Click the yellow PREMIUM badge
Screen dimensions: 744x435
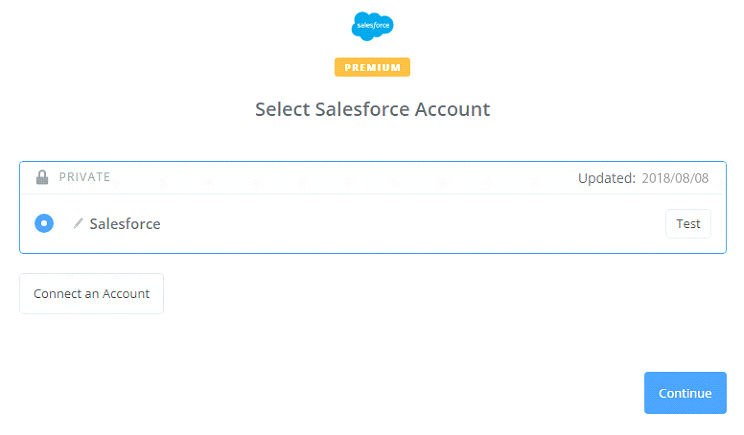tap(372, 68)
